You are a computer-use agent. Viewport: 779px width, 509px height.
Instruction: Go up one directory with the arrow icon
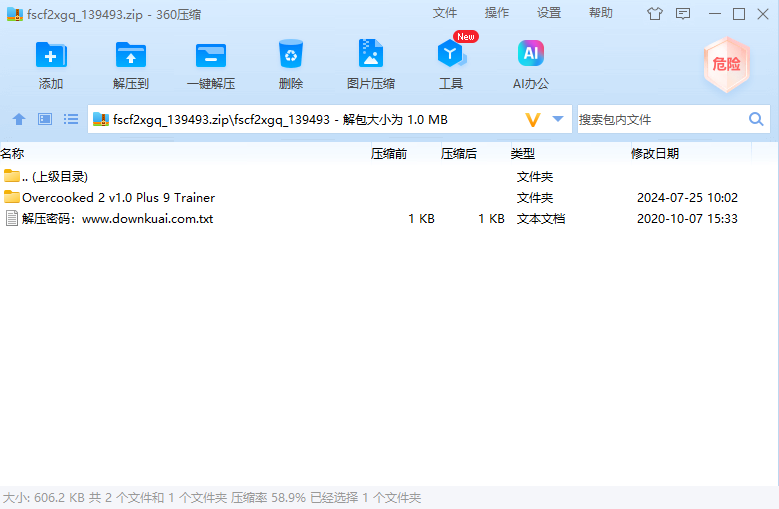(x=19, y=119)
